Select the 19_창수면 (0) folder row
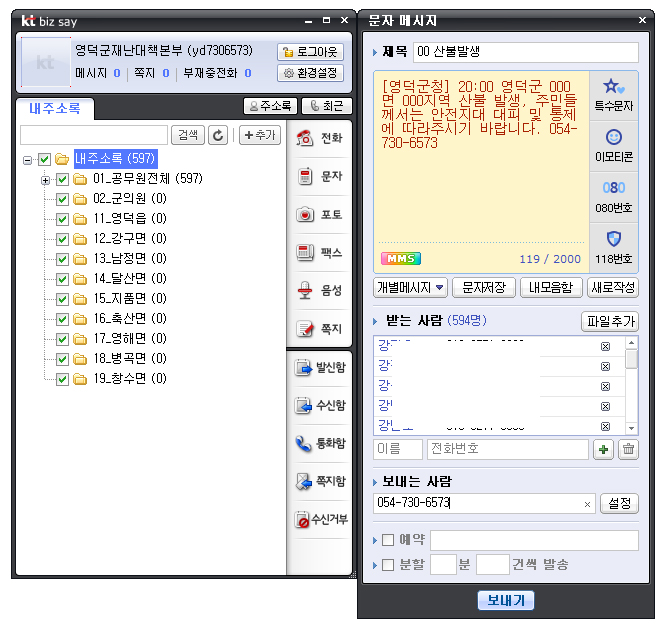The image size is (666, 629). point(130,378)
